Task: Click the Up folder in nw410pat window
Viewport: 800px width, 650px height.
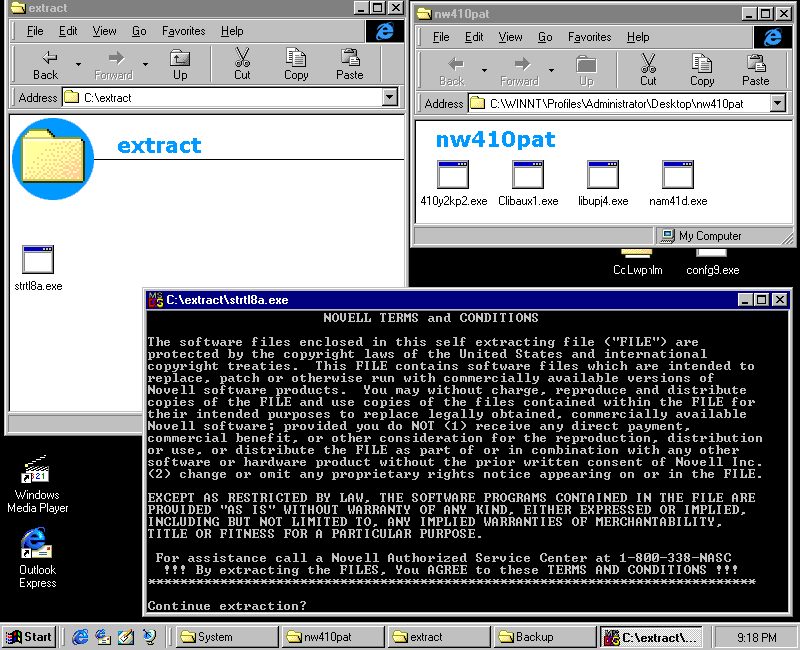Action: pos(586,71)
